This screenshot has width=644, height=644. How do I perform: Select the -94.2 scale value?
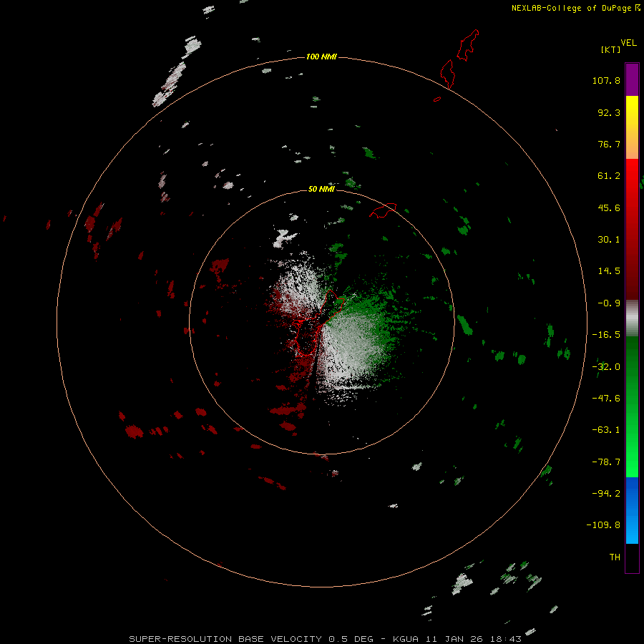pyautogui.click(x=606, y=493)
